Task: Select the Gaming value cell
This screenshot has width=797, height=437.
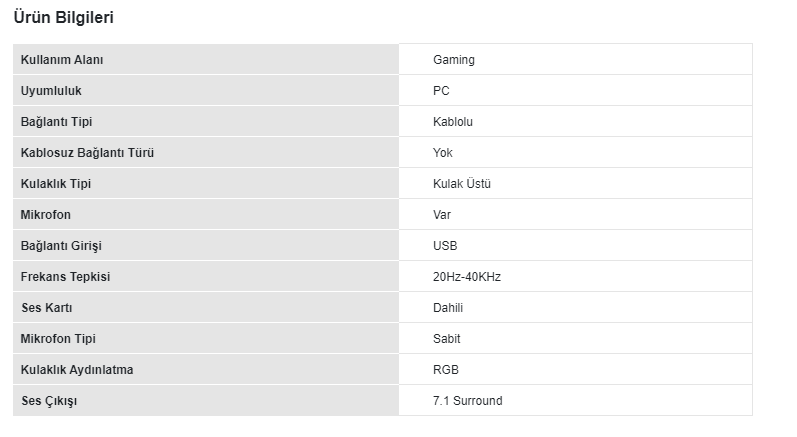Action: (454, 60)
